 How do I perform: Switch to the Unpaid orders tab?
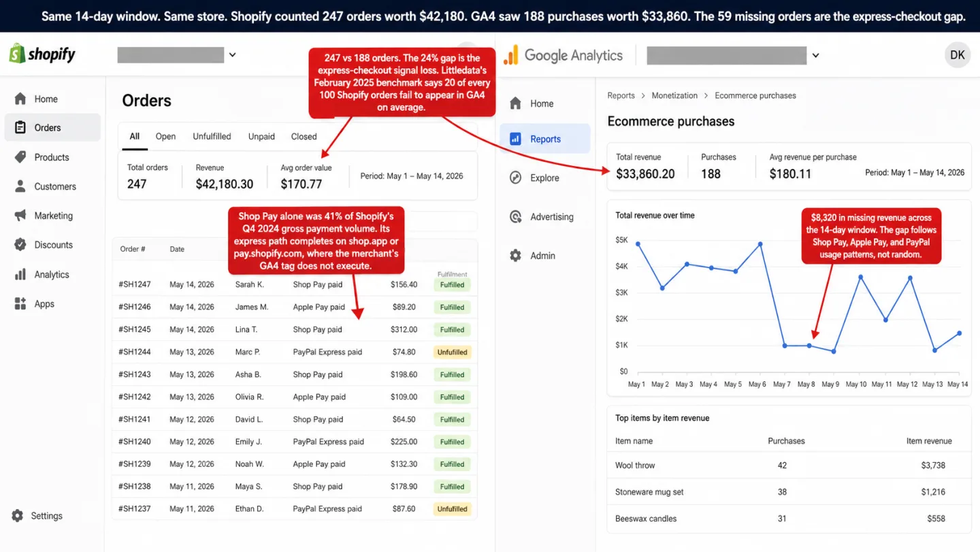pyautogui.click(x=261, y=136)
